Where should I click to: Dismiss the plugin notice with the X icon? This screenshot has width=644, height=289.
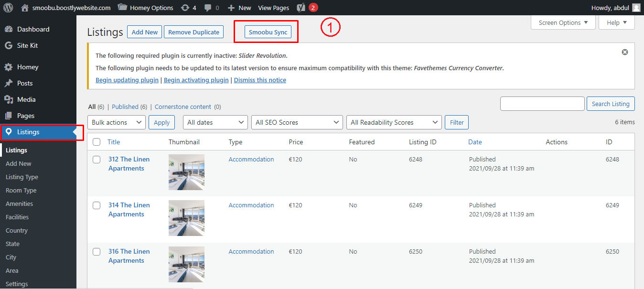point(625,52)
